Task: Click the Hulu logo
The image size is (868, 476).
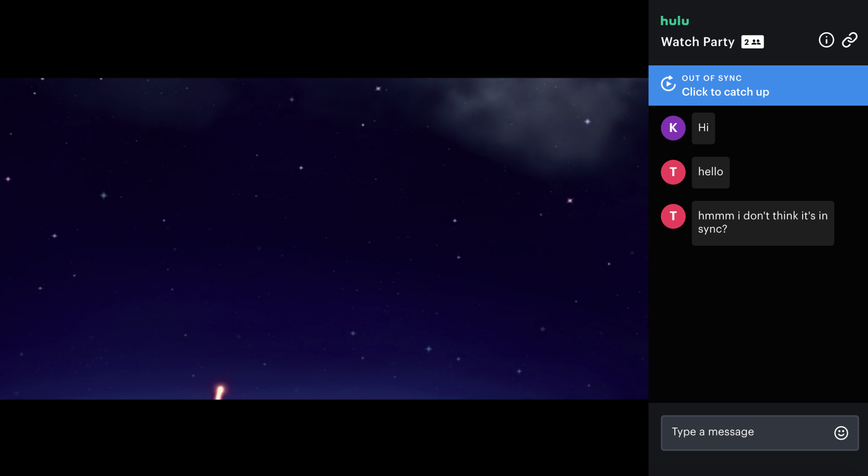Action: click(x=674, y=21)
